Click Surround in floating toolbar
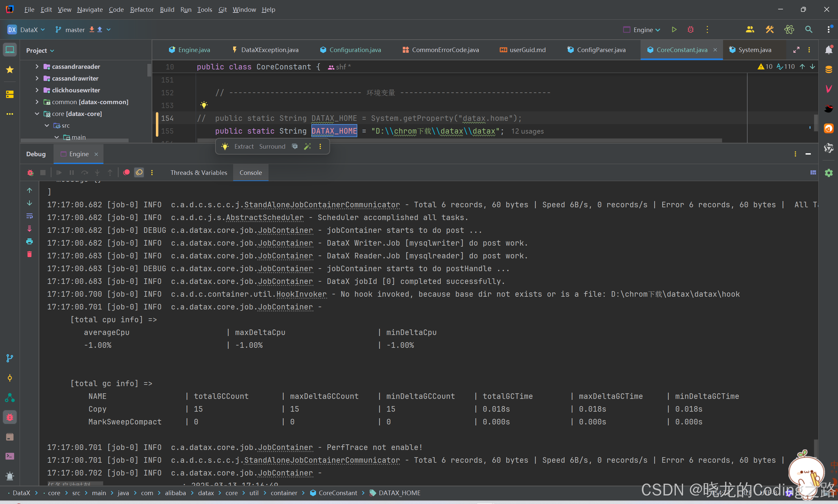The height and width of the screenshot is (504, 838). click(x=272, y=146)
